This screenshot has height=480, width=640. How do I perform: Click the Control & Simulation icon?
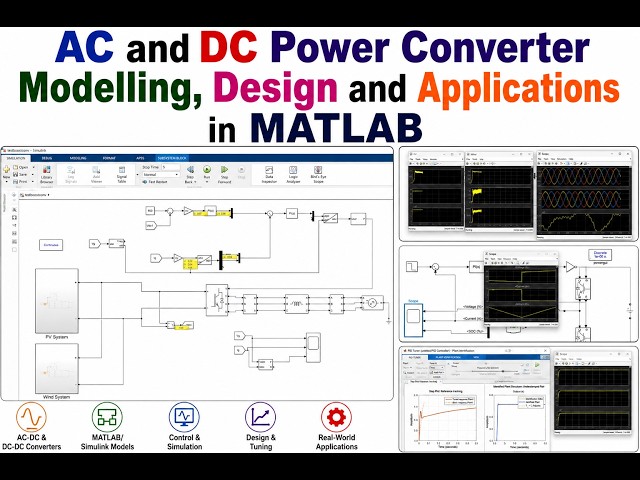coord(184,418)
